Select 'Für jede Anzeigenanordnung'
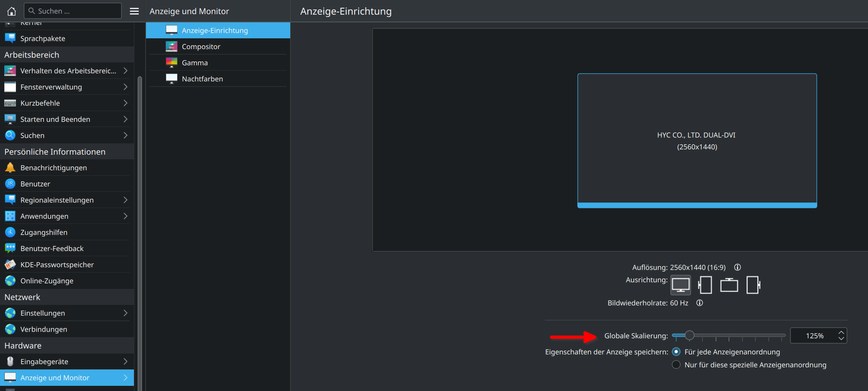The image size is (868, 391). click(676, 352)
